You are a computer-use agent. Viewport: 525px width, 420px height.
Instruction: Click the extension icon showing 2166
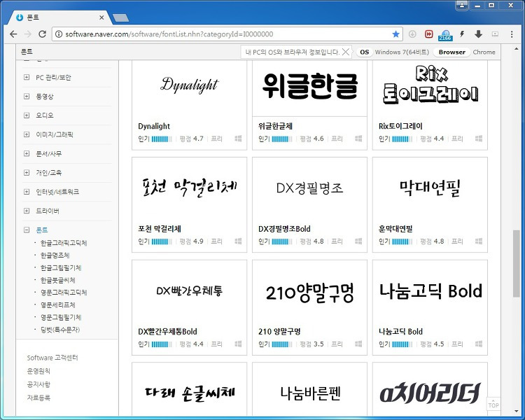coord(445,35)
